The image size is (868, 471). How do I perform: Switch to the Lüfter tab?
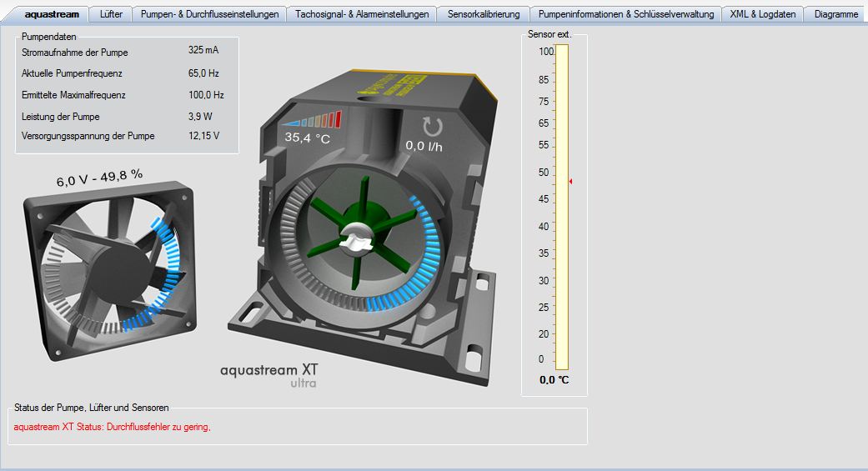(111, 14)
